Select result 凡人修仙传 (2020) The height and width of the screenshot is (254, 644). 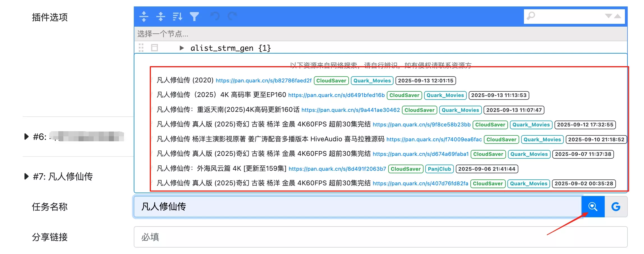point(185,80)
